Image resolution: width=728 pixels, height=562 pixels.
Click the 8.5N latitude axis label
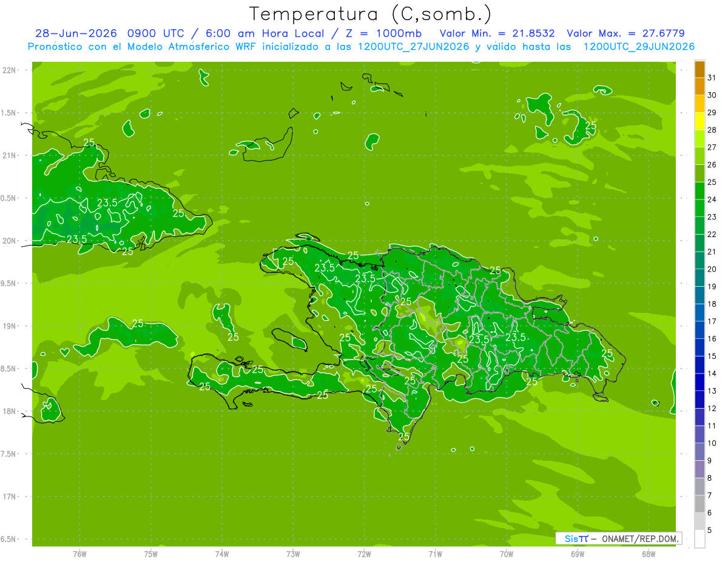pyautogui.click(x=8, y=369)
